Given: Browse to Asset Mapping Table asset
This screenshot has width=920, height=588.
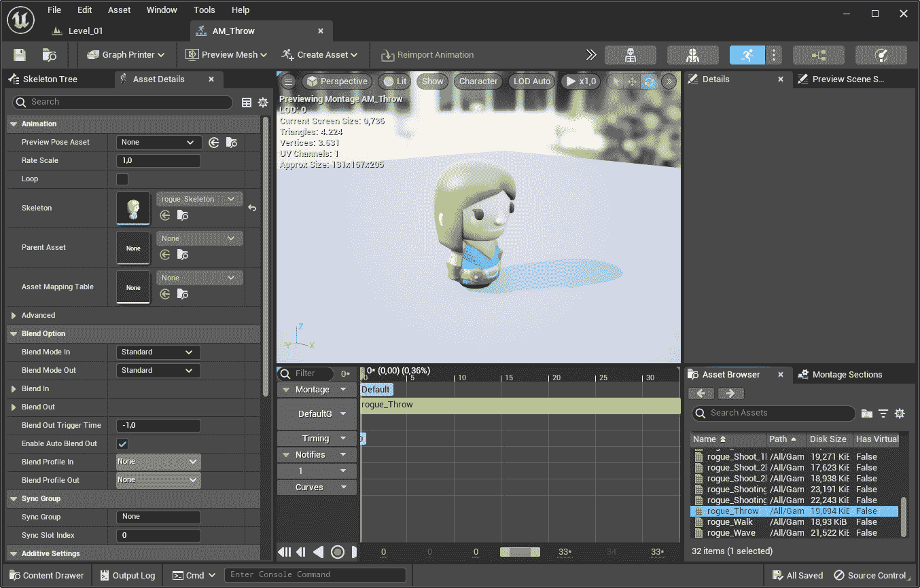Looking at the screenshot, I should tap(183, 294).
